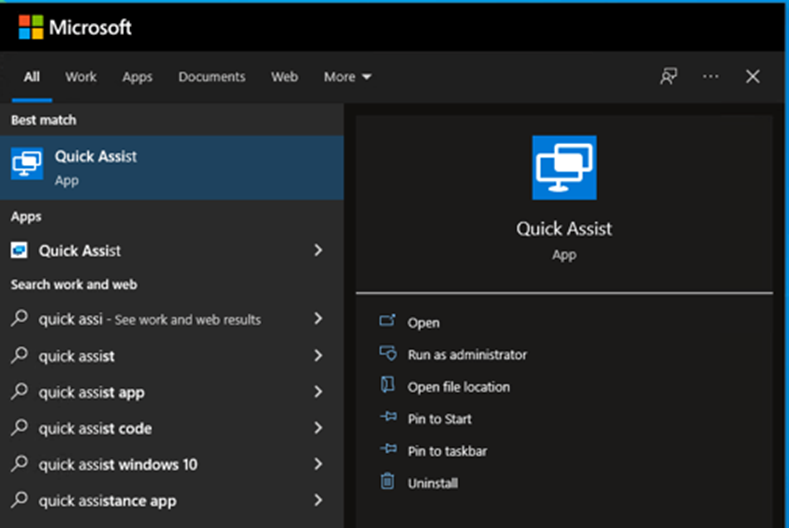Click the Quick Assist icon under Apps

20,251
